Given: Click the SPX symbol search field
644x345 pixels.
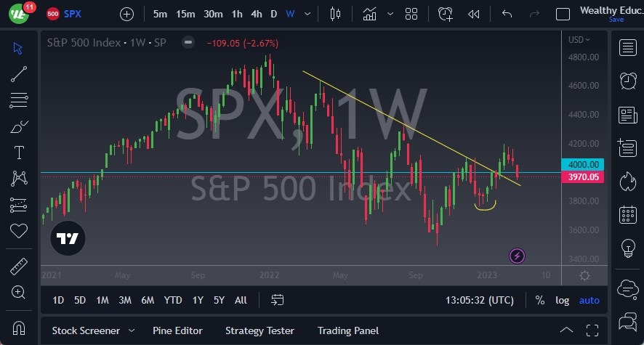Looking at the screenshot, I should tap(73, 14).
